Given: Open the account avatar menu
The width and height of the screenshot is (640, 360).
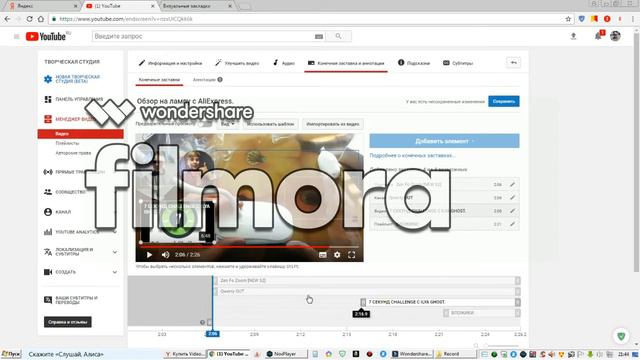Looking at the screenshot, I should [x=615, y=36].
